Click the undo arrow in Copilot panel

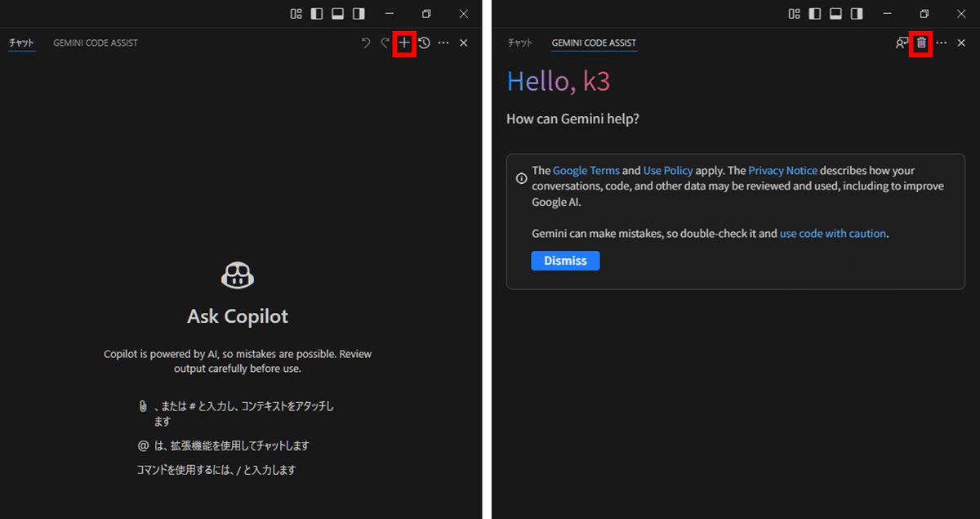click(x=366, y=43)
